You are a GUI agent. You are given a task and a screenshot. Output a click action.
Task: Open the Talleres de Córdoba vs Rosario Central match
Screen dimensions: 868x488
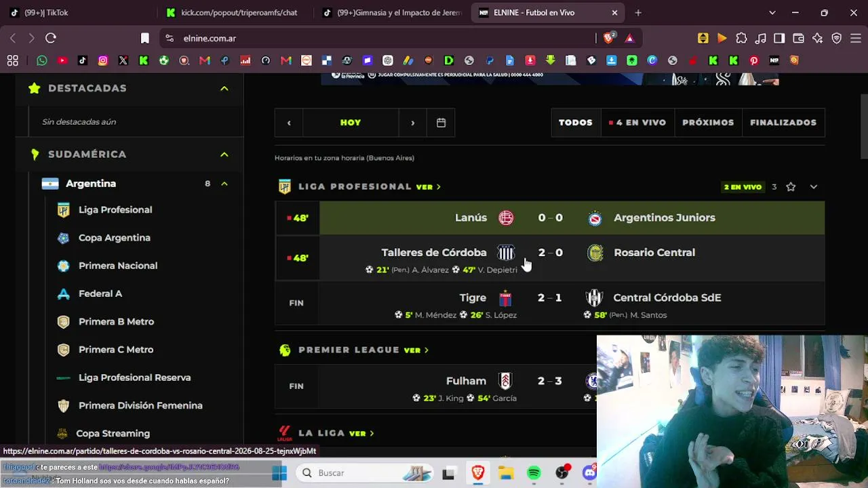coord(550,258)
